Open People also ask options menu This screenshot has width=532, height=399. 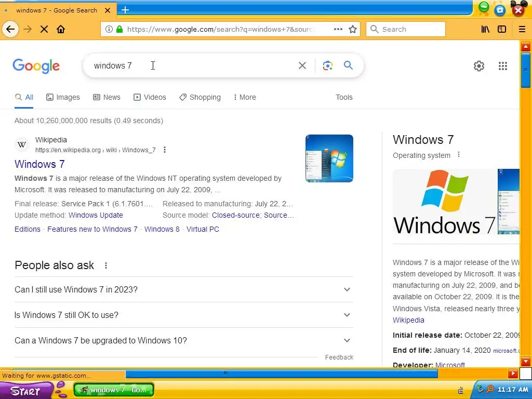106,265
